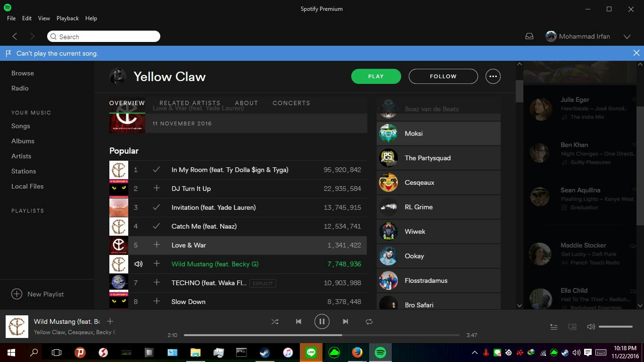
Task: Go back with the left arrow
Action: pos(15,36)
